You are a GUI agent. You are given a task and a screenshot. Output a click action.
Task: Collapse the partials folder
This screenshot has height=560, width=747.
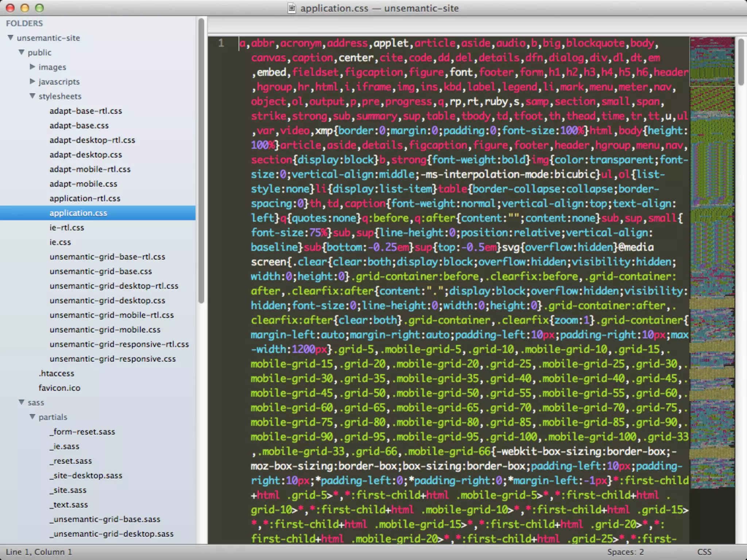click(32, 417)
